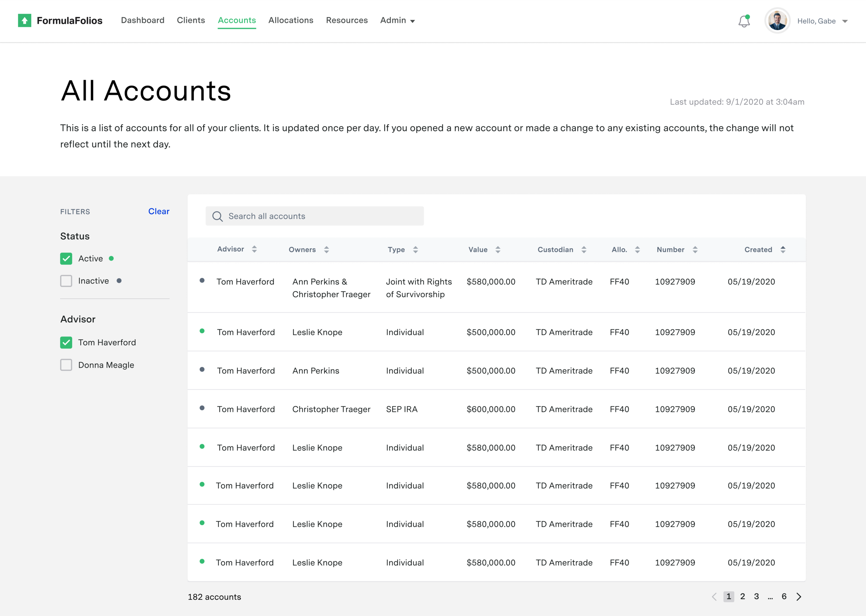Open the notifications bell

tap(744, 21)
